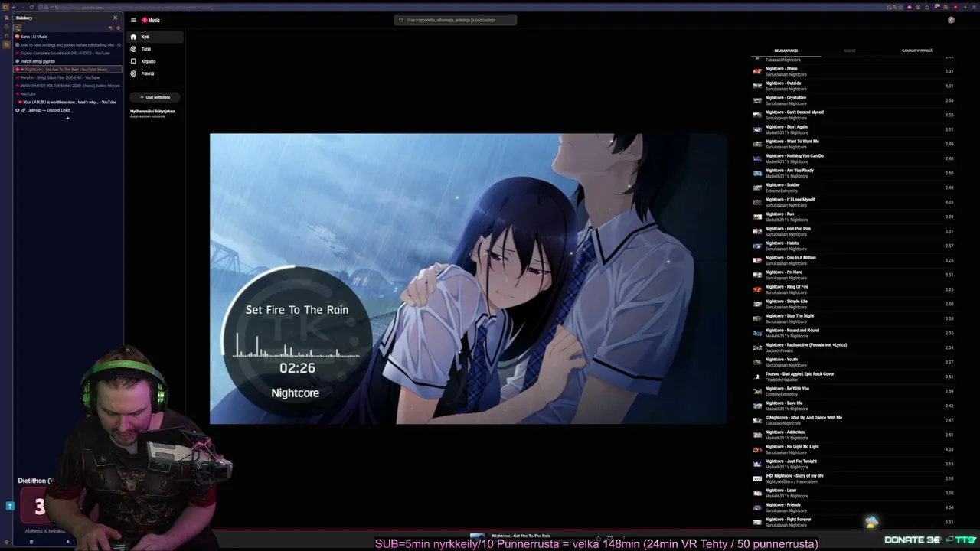Viewport: 980px width, 551px height.
Task: Play Nightcore - One In A Million
Action: (x=854, y=260)
